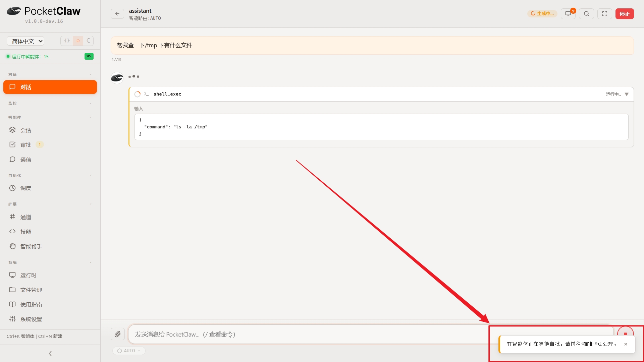
Task: Click the Ctrl+K 智能体 | Ctrl+N 新建 hint
Action: pos(35,336)
